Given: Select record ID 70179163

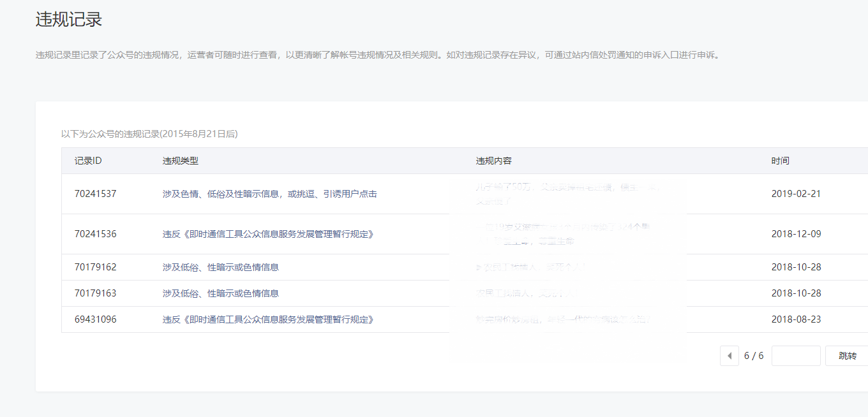Looking at the screenshot, I should pyautogui.click(x=95, y=293).
